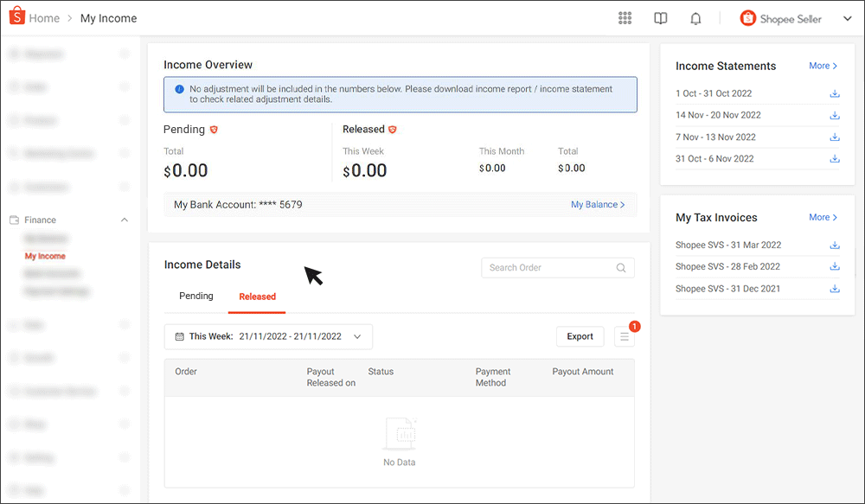Expand the Shopee Seller account dropdown

(x=846, y=17)
